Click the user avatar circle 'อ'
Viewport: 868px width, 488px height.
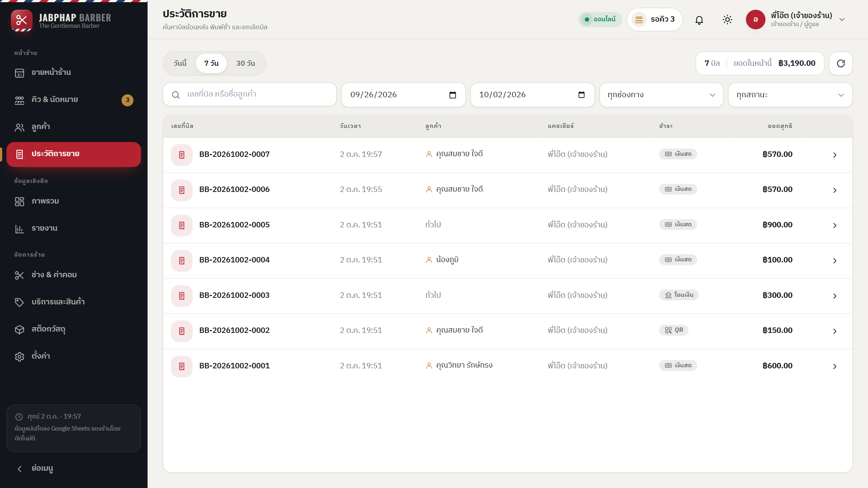pyautogui.click(x=756, y=20)
